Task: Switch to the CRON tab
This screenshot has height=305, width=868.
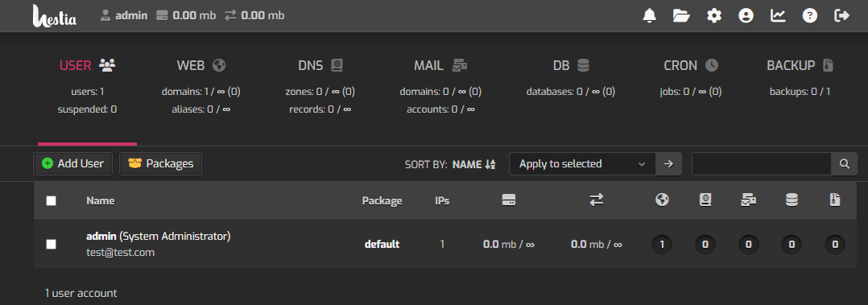Action: click(691, 77)
